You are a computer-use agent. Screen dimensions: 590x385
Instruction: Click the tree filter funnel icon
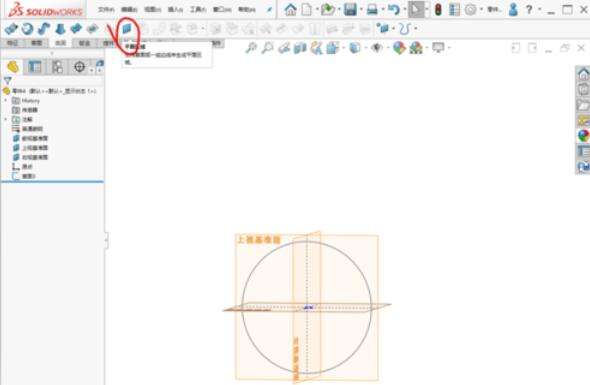[8, 81]
